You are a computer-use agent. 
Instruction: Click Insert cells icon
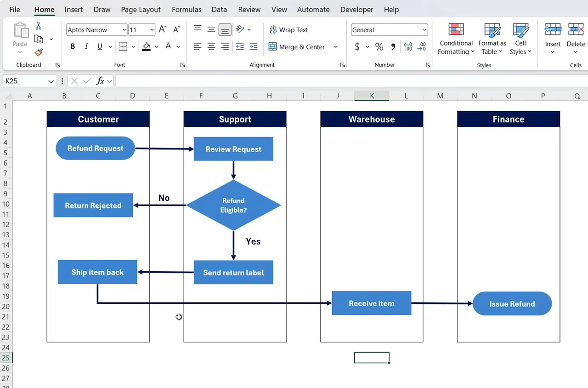point(553,30)
